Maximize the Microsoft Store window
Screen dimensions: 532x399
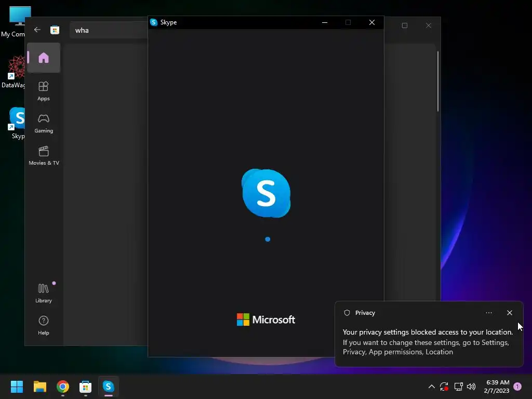pyautogui.click(x=404, y=25)
